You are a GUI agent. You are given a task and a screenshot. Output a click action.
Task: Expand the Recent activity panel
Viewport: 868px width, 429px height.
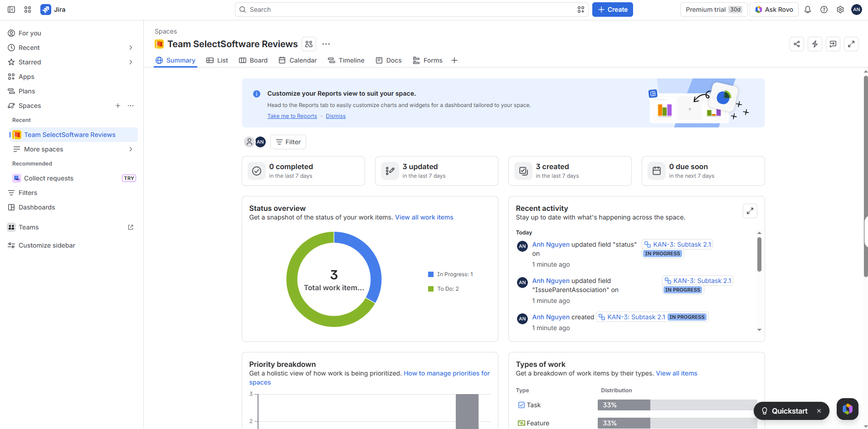pos(750,211)
